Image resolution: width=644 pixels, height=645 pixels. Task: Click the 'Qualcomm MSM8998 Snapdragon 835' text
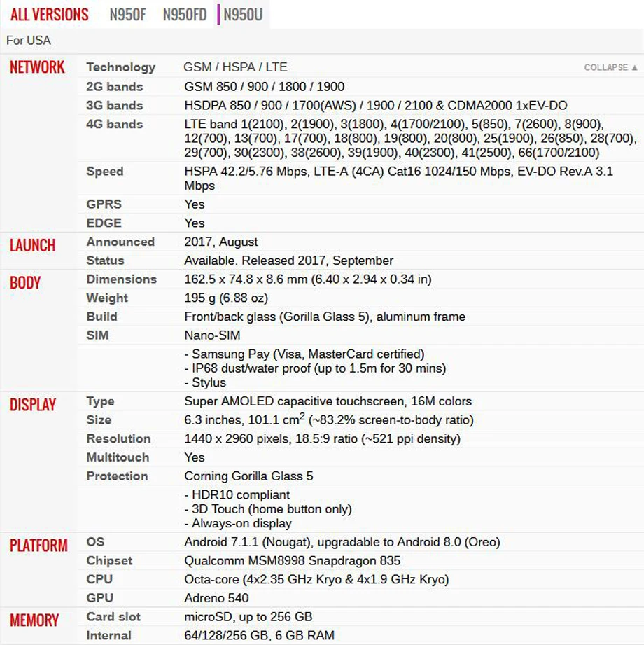(x=293, y=561)
